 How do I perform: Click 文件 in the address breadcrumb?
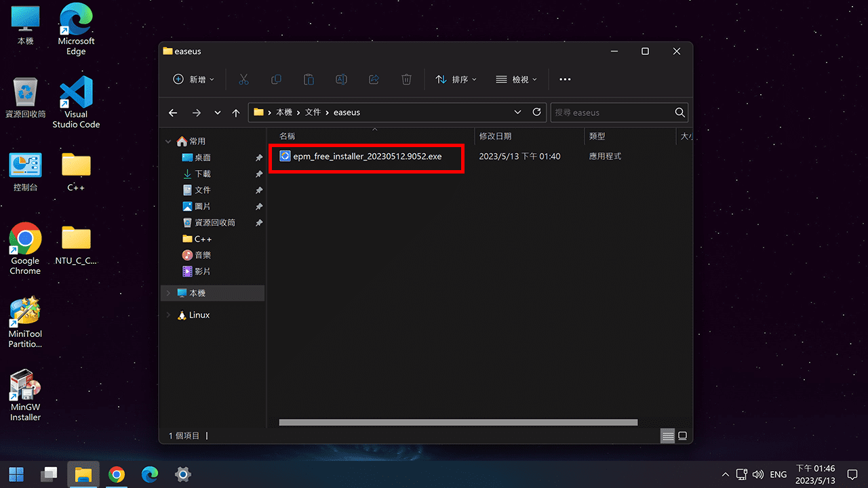(x=313, y=113)
